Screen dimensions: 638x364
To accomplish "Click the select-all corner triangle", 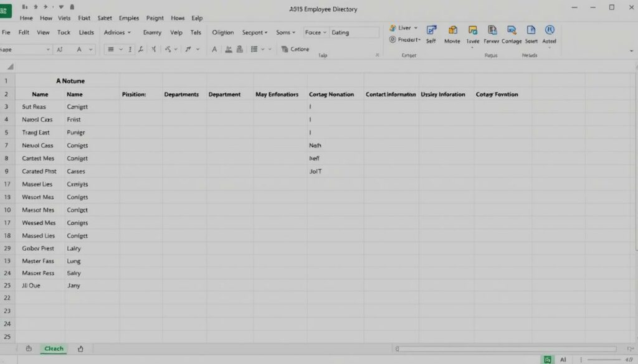I will [10, 67].
